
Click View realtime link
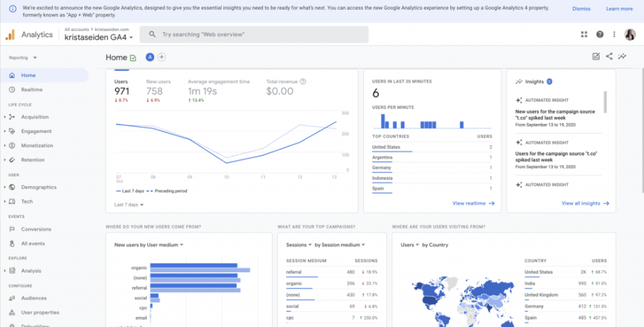click(473, 204)
